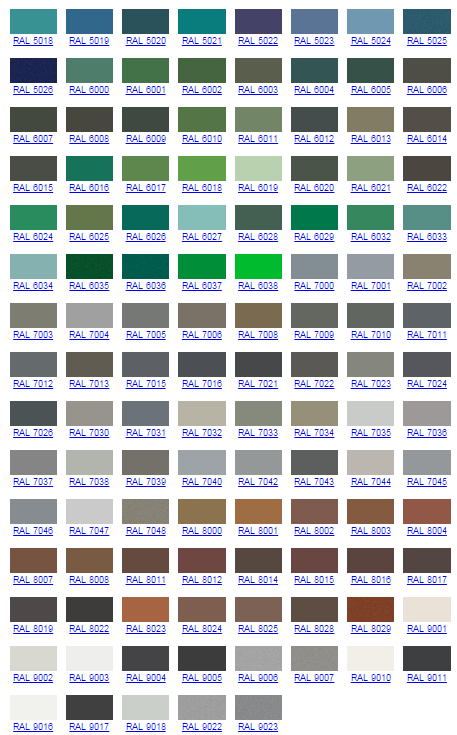The image size is (457, 735).
Task: Click the RAL 7047 light grey swatch
Action: point(90,511)
